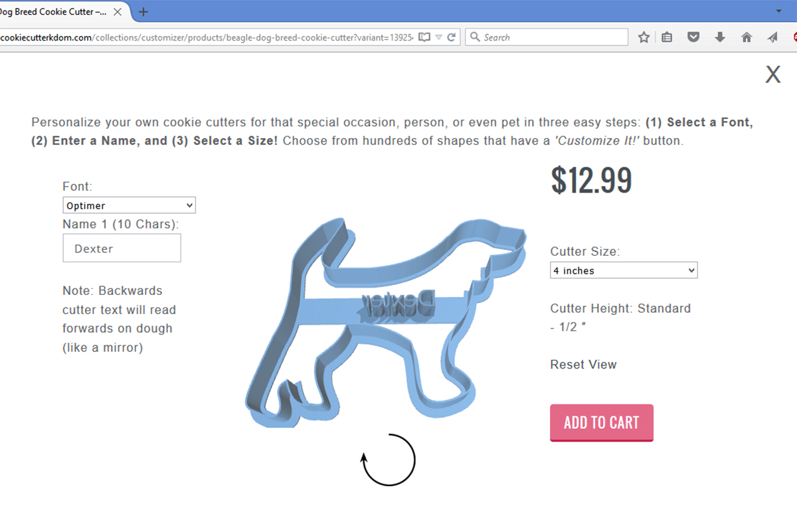Expand the address bar history dropdown arrow

click(438, 38)
